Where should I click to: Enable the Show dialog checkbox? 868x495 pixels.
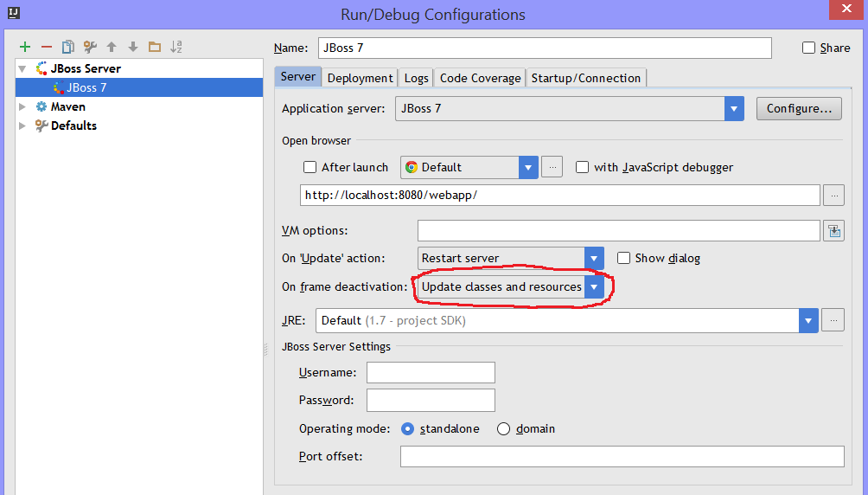coord(623,258)
